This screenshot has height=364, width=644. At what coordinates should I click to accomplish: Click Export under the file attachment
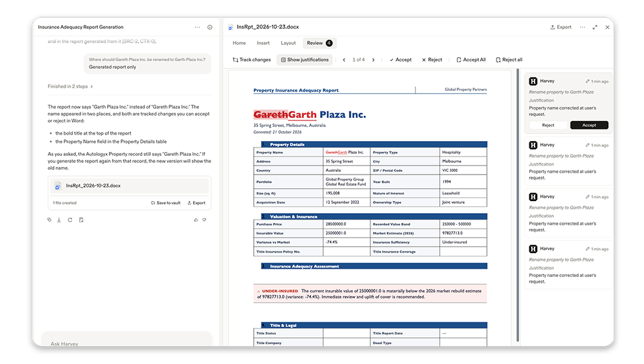(x=196, y=203)
